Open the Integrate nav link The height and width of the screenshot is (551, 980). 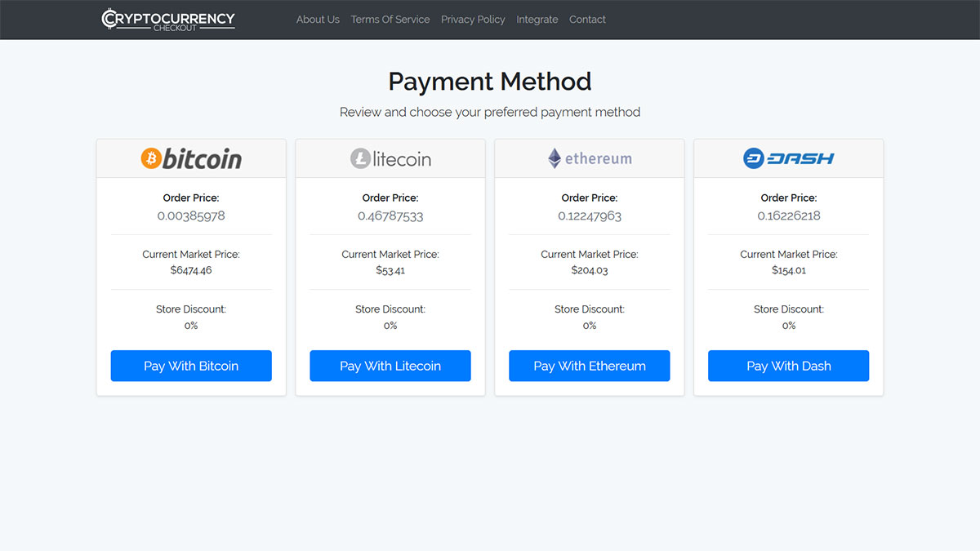click(537, 20)
